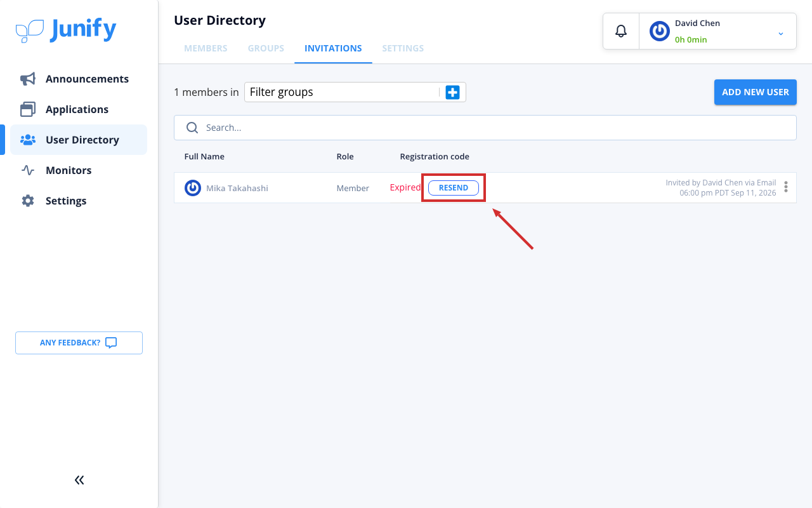
Task: Click the User Directory people icon
Action: click(28, 140)
